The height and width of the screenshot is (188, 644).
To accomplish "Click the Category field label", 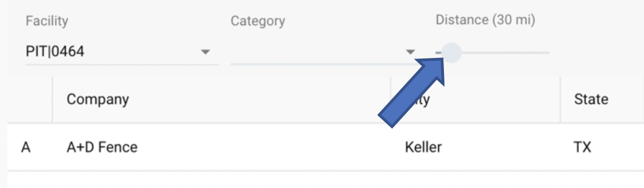I will (x=258, y=21).
